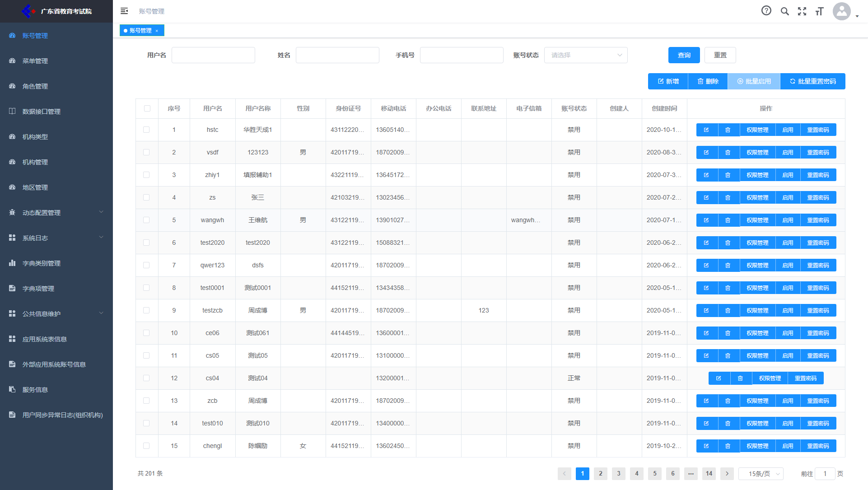Click the 姓名 input field
The image size is (868, 490).
pyautogui.click(x=337, y=55)
